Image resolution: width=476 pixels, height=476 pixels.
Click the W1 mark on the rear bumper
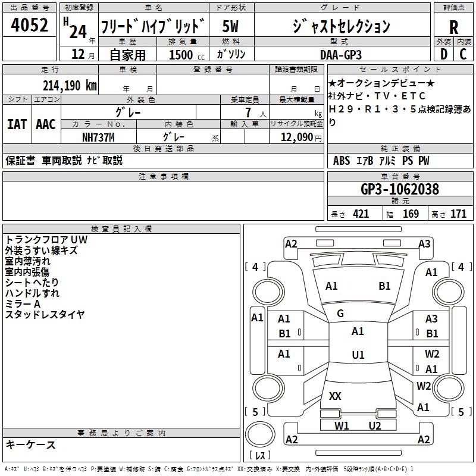tap(342, 425)
